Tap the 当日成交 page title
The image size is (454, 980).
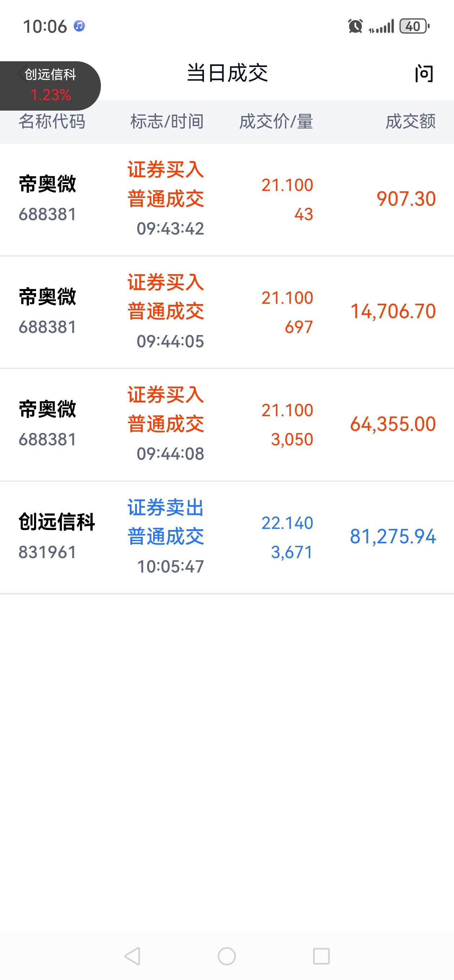tap(227, 73)
